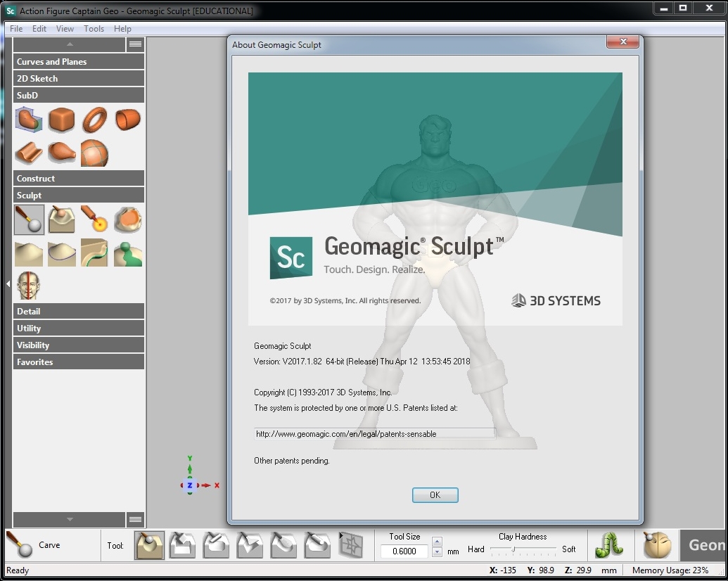This screenshot has height=581, width=728.
Task: Select the SubD rounded box primitive
Action: click(x=61, y=120)
